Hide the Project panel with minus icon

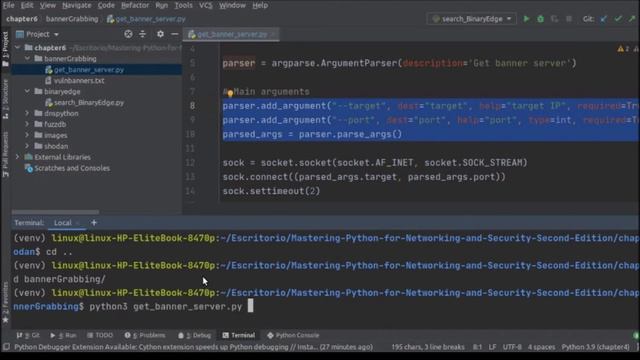tap(175, 34)
